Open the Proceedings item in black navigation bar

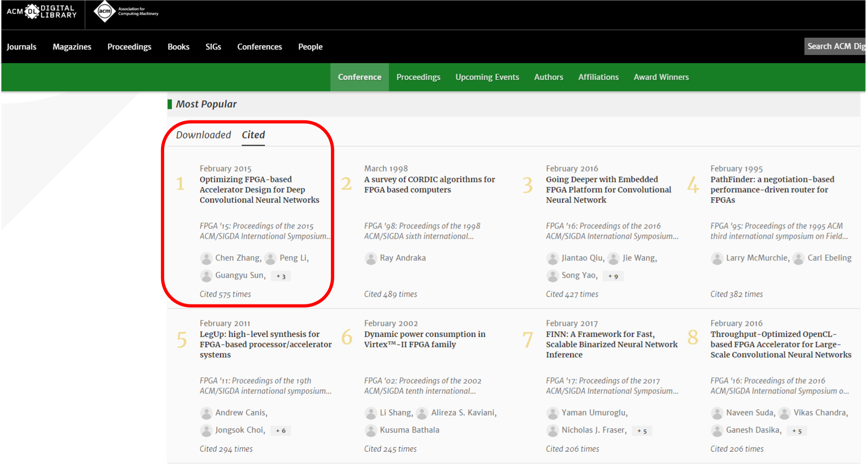coord(129,46)
